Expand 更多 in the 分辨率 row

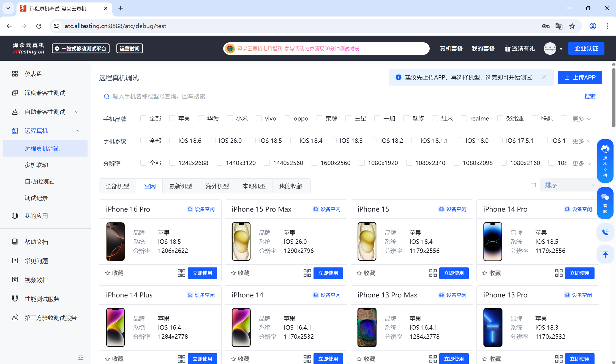point(582,163)
